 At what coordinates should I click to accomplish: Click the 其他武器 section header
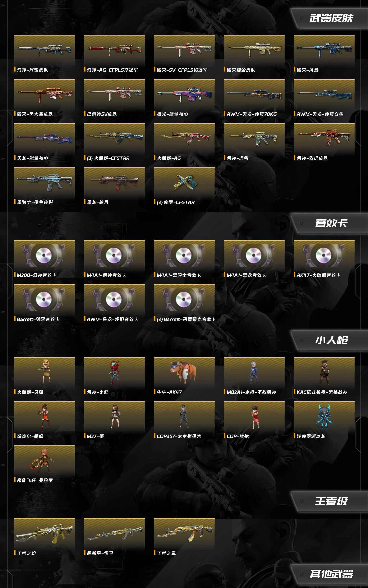tap(331, 574)
